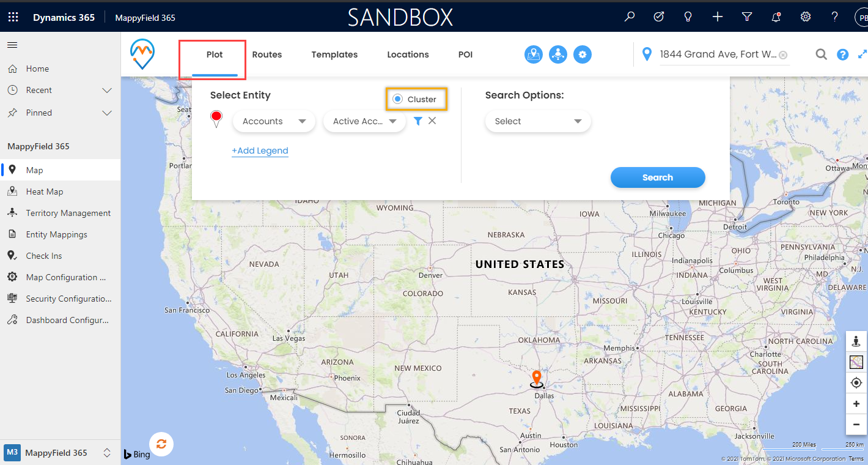Switch to the POI tab

click(465, 54)
